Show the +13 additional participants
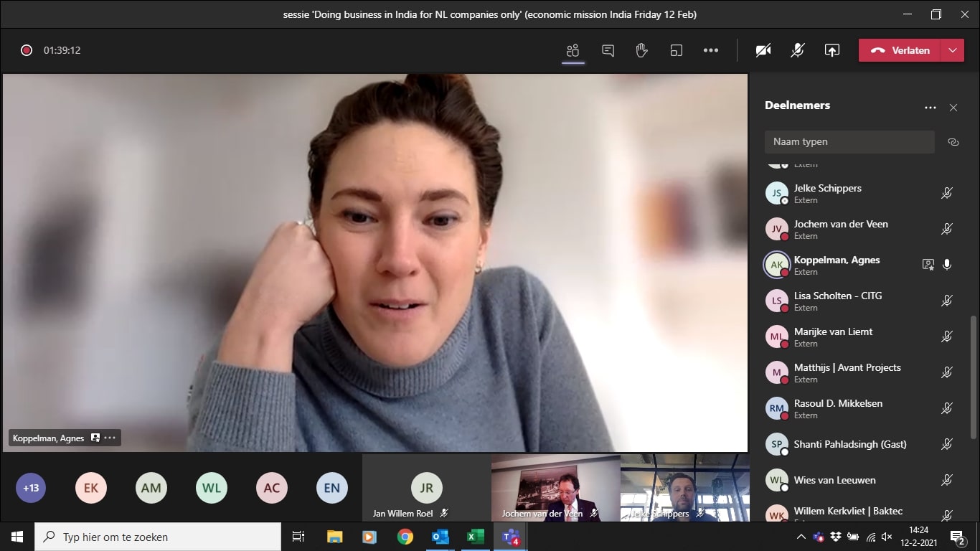The image size is (980, 551). [31, 488]
